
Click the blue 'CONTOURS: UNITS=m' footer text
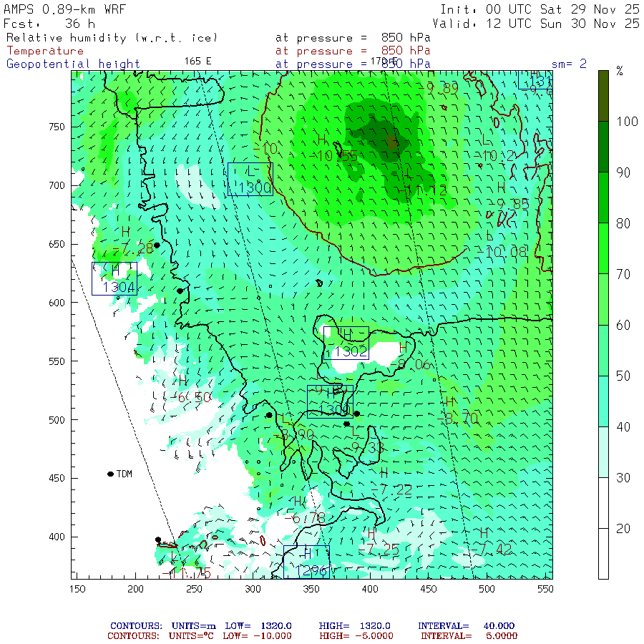pos(162,626)
